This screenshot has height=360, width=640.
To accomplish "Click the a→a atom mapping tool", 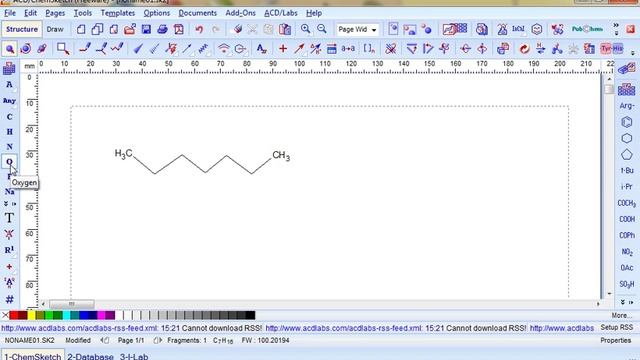I will pyautogui.click(x=348, y=49).
